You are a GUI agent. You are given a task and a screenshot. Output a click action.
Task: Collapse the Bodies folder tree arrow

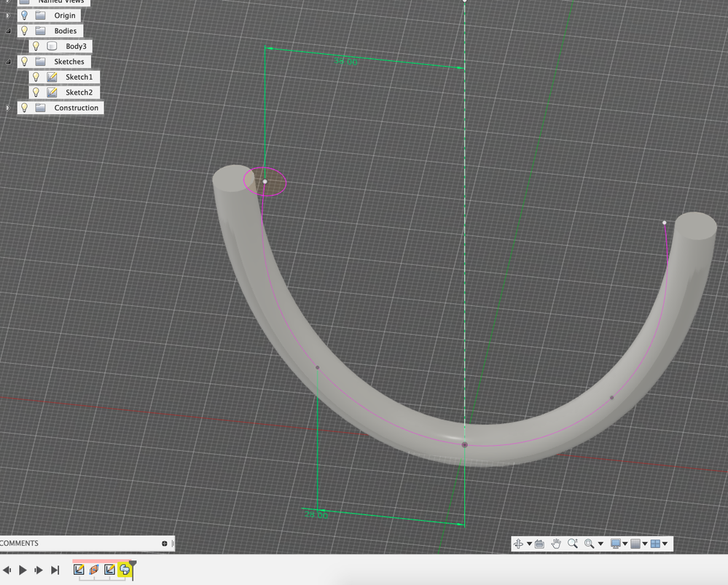[x=8, y=31]
